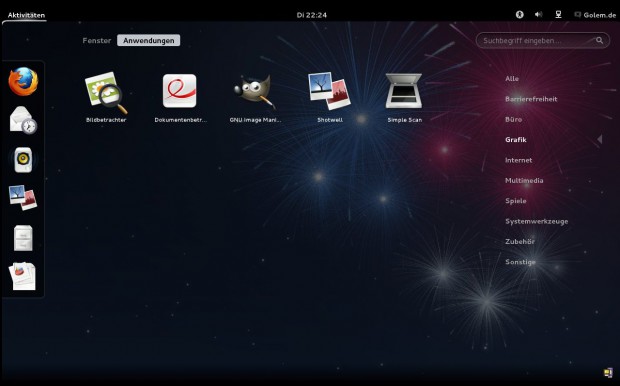Open Rhythmbox speaker icon in dash
Screen dimensions: 620x386
23,159
